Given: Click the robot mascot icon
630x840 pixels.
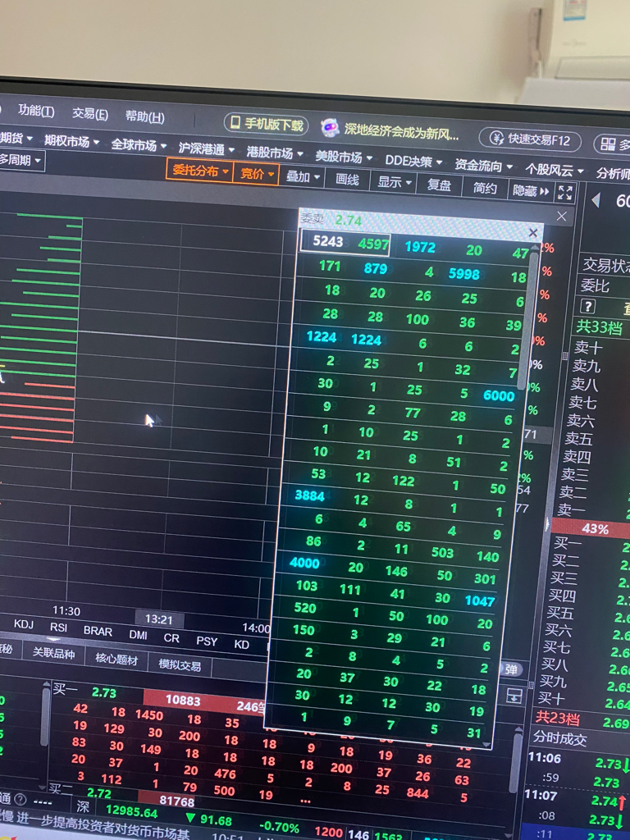Looking at the screenshot, I should (x=330, y=129).
